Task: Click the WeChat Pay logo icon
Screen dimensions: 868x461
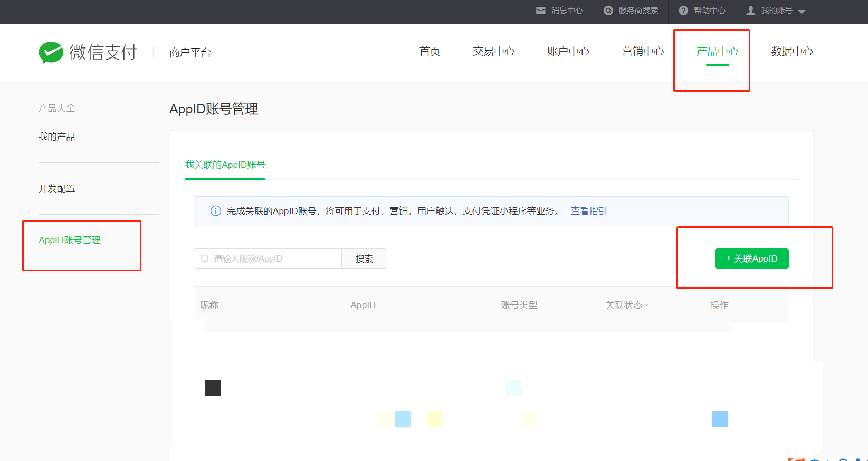Action: 51,52
